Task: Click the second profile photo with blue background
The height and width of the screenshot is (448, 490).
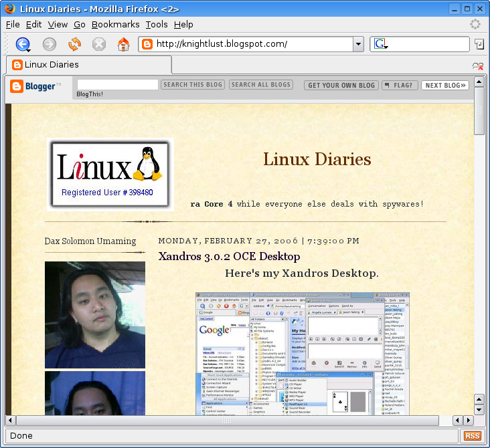Action: tap(95, 393)
